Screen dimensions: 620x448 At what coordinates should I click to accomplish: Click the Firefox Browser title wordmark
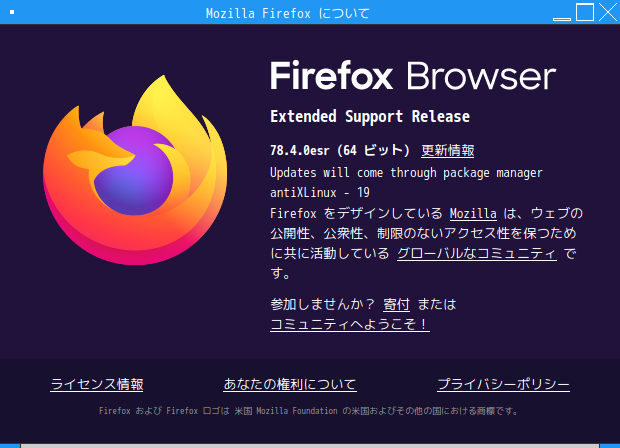[413, 76]
